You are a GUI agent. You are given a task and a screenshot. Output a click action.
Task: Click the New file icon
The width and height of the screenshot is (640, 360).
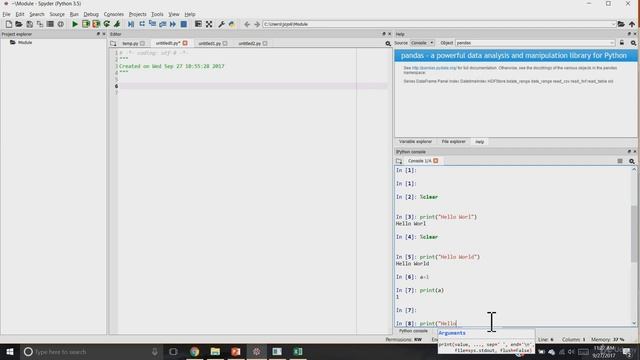(9, 24)
